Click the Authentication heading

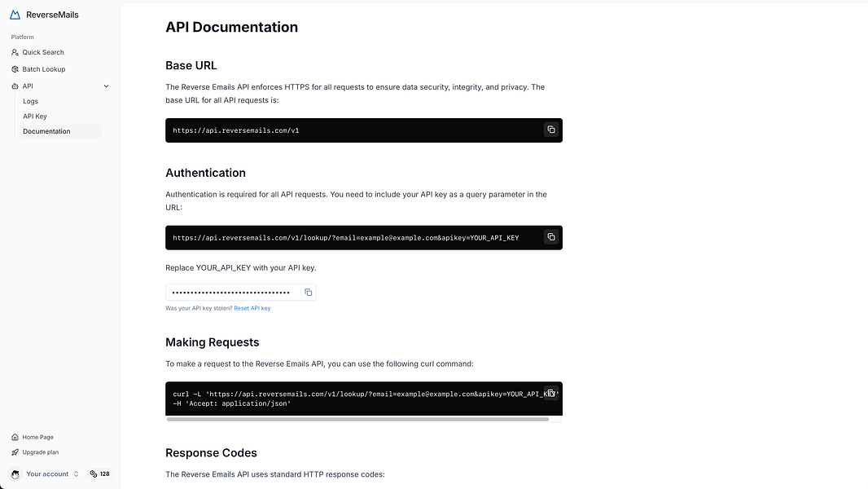[x=205, y=173]
